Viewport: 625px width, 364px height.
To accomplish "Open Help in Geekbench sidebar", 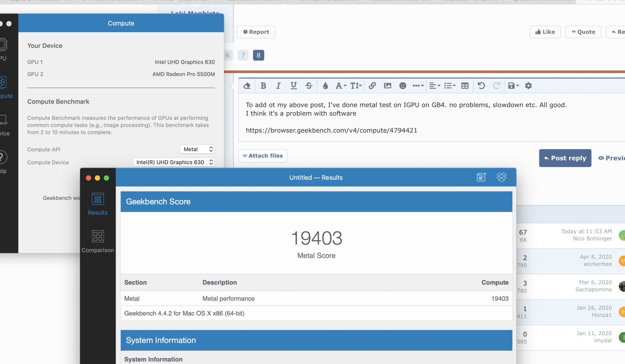I will (x=3, y=162).
